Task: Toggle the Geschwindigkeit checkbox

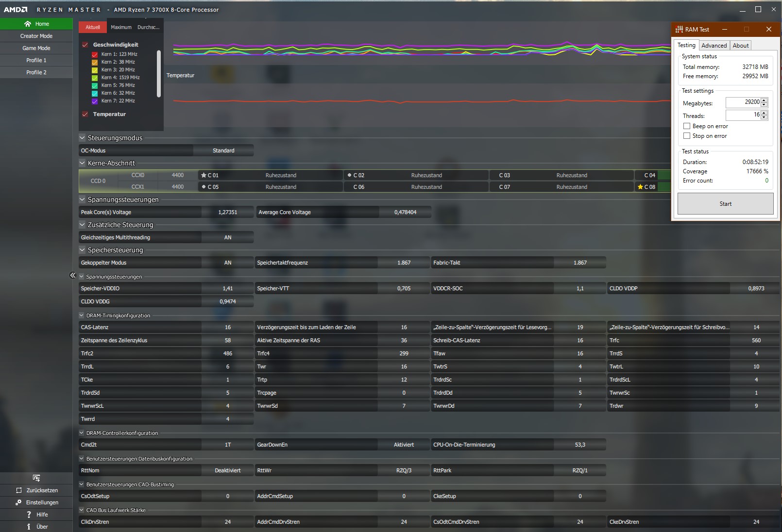Action: [85, 45]
